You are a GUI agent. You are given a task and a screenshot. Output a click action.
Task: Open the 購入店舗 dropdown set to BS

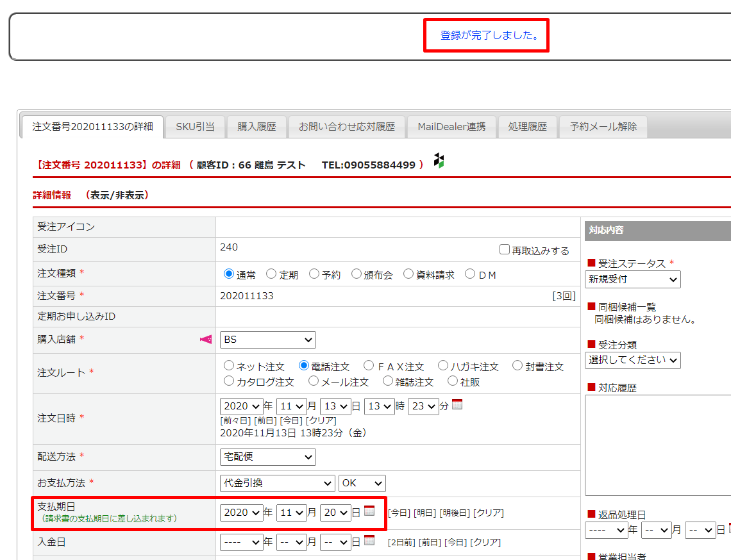267,340
